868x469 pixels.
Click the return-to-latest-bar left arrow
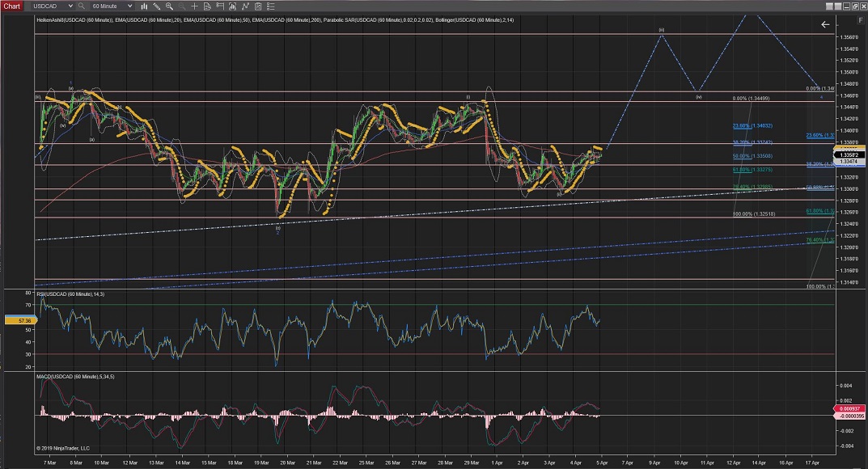pos(825,24)
